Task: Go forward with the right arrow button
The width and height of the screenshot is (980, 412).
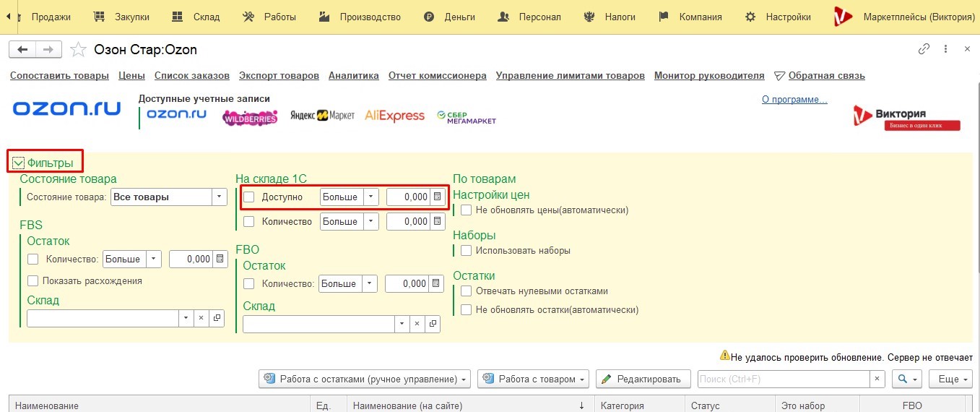Action: tap(48, 49)
